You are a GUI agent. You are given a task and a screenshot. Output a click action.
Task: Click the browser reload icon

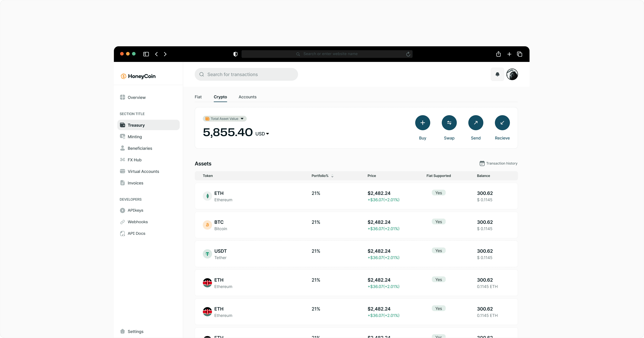[408, 54]
